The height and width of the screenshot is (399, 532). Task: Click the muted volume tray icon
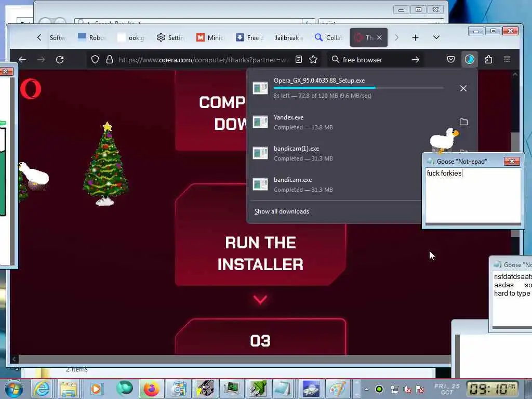407,390
